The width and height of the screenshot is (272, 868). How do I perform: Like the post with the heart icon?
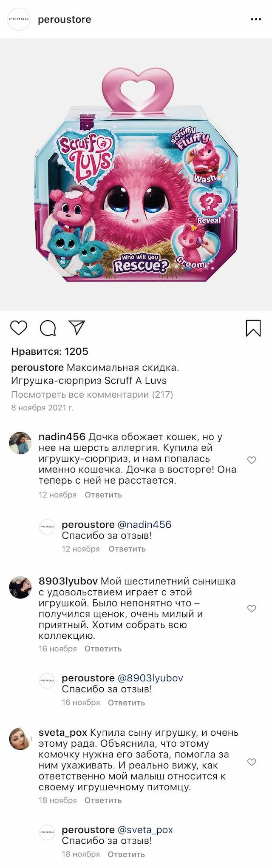(x=18, y=328)
